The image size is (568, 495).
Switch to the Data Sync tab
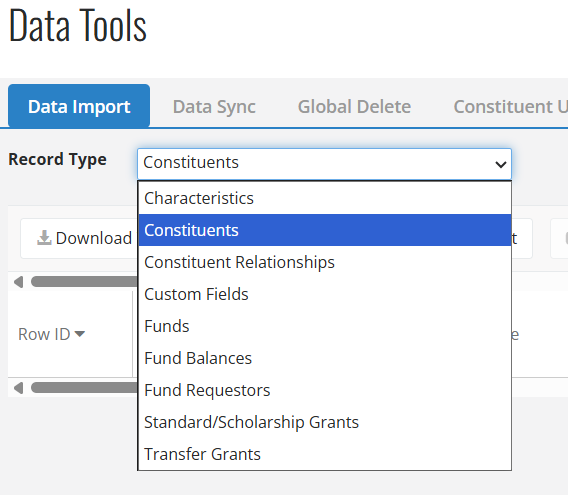214,107
